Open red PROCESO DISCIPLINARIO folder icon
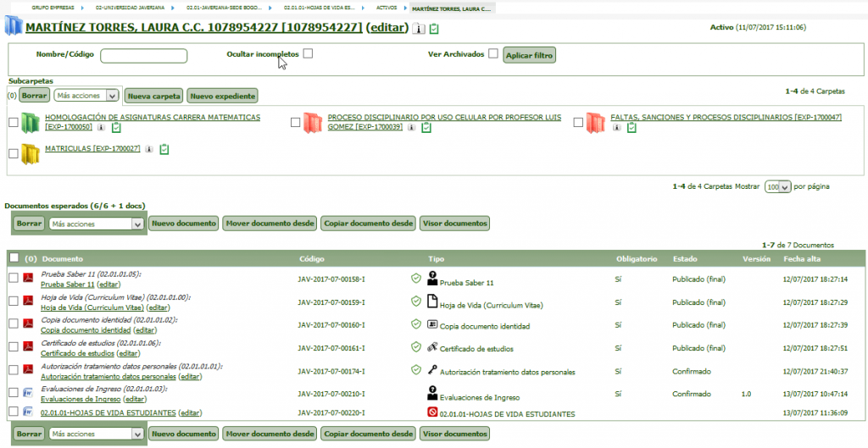 (x=313, y=123)
